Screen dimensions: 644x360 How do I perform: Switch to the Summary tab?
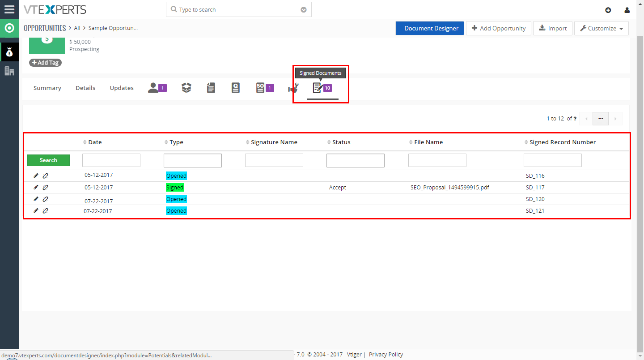(47, 88)
